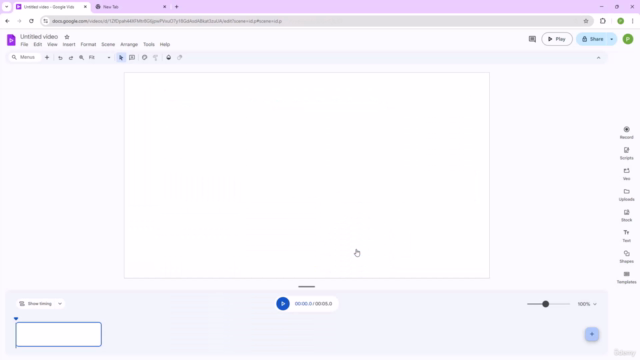Open the Format menu

tap(88, 44)
